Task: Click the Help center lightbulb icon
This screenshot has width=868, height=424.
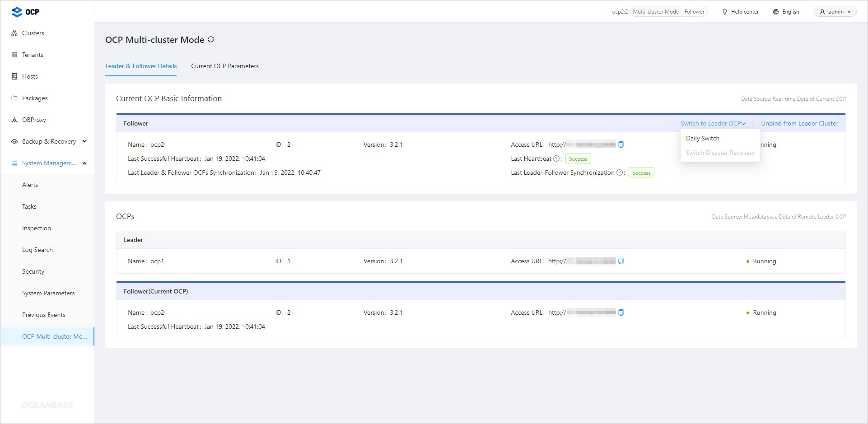Action: [725, 12]
